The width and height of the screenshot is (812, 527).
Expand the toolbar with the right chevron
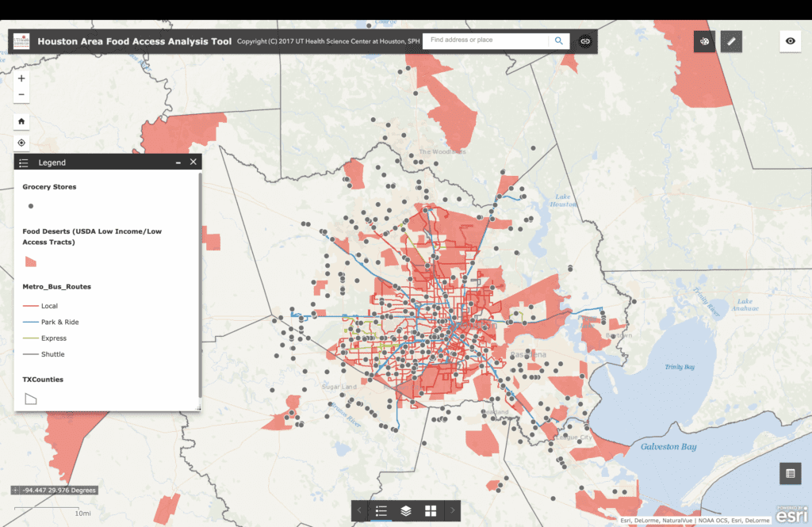pos(452,510)
